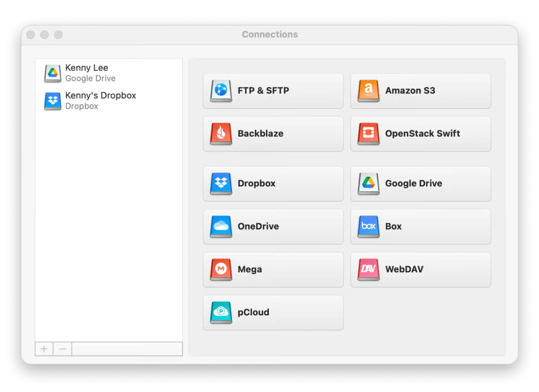Click the FTP & SFTP globe drive icon

tap(221, 91)
